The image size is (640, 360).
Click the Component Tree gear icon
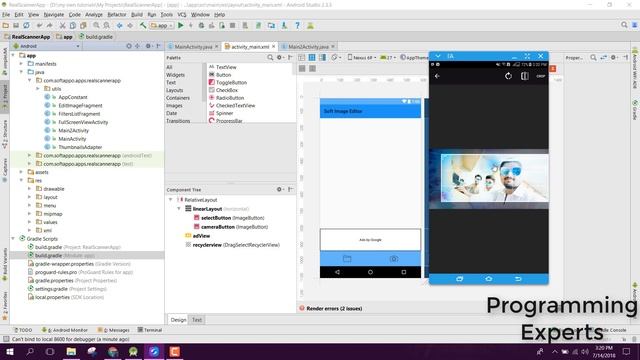coord(280,189)
